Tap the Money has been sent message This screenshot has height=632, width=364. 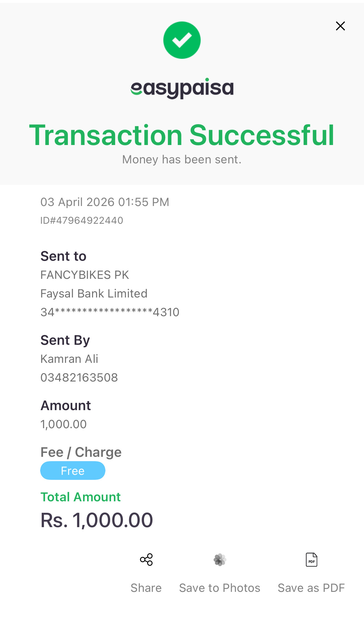182,159
